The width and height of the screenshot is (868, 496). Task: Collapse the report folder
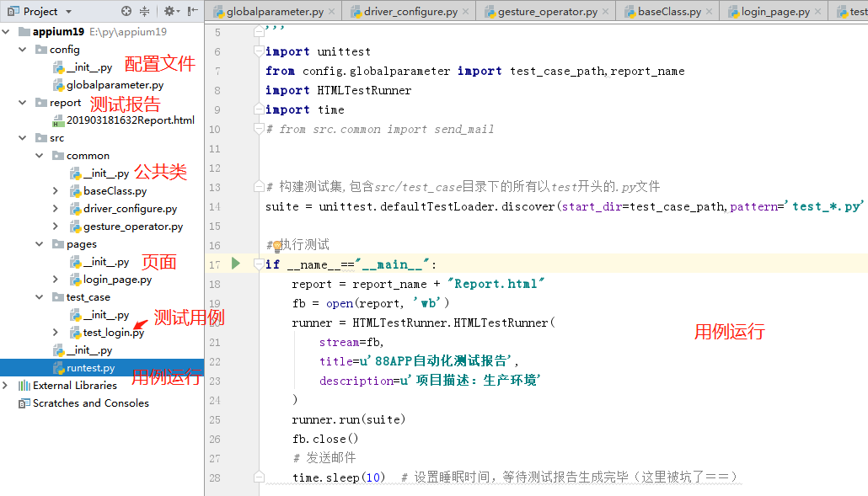pyautogui.click(x=23, y=102)
